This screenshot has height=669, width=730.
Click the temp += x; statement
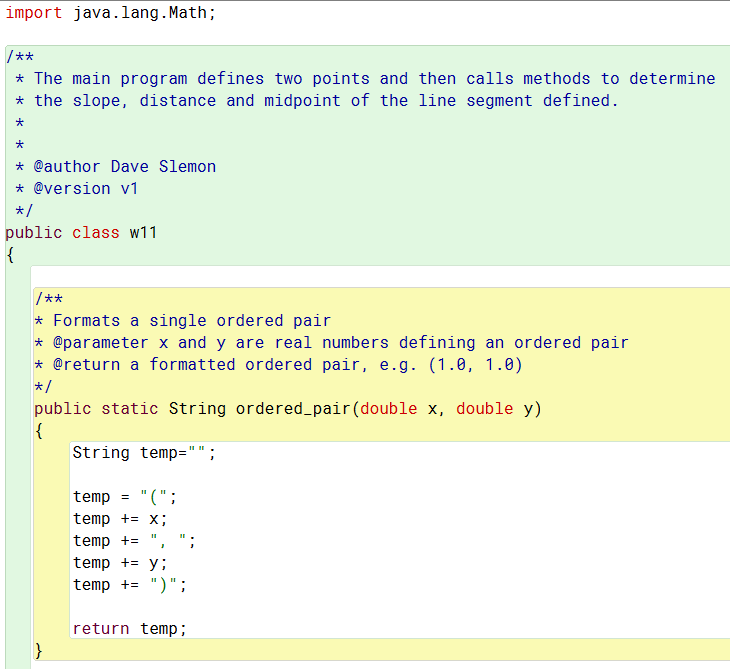pos(120,519)
